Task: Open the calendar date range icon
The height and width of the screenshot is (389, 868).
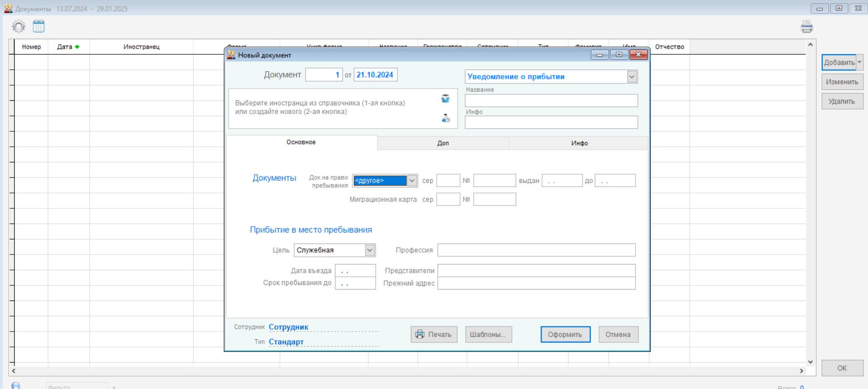Action: 39,26
